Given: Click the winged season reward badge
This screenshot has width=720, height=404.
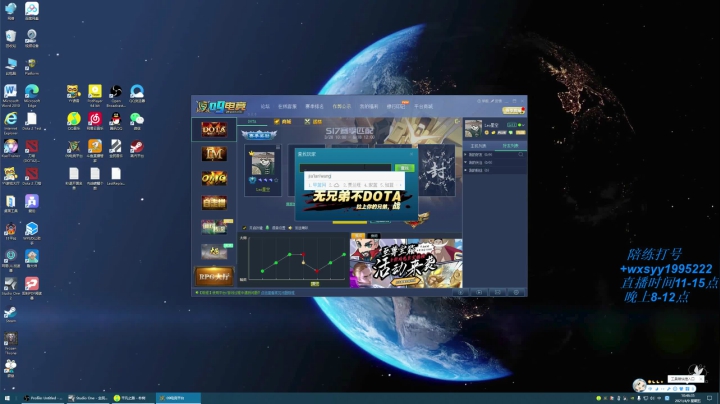Looking at the screenshot, I should (259, 135).
